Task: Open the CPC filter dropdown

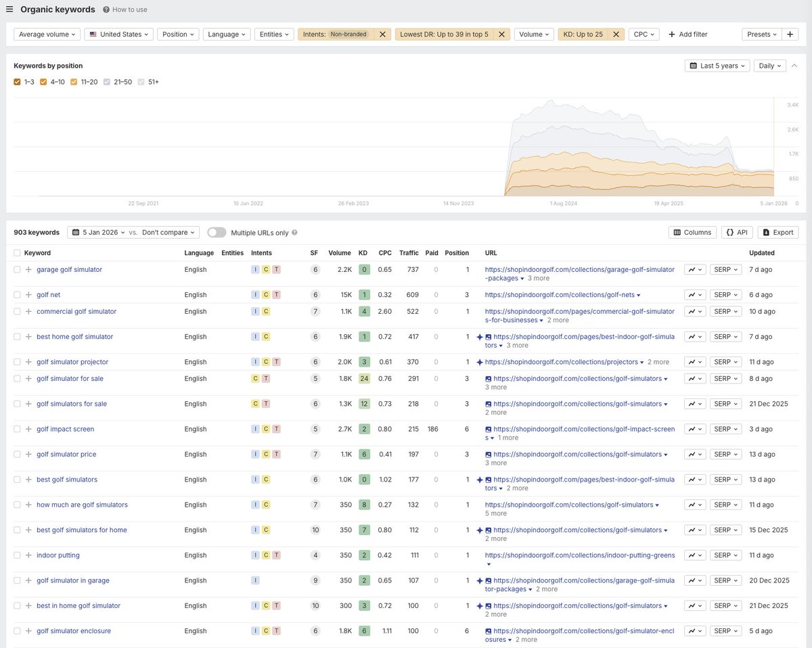Action: [644, 34]
